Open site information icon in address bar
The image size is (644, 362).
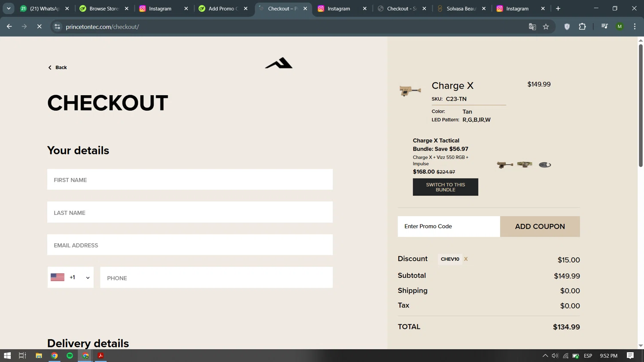(57, 27)
